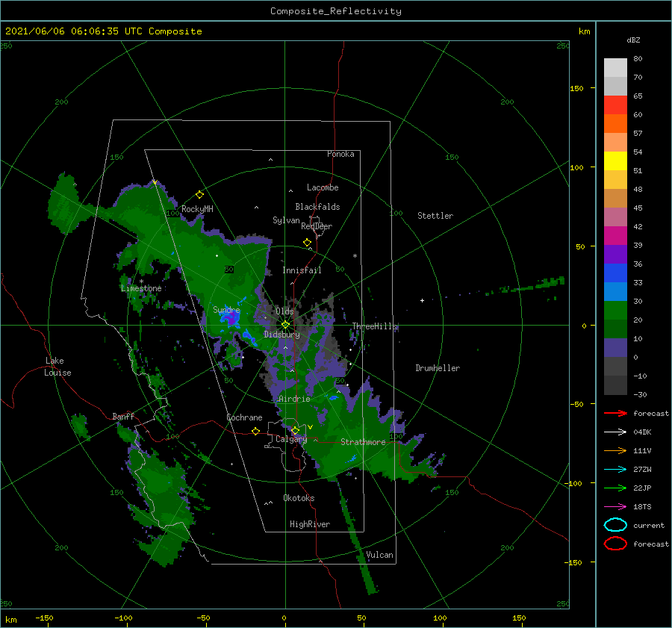Click the cyan 27ZW arrow icon
Image resolution: width=672 pixels, height=628 pixels.
pos(615,470)
